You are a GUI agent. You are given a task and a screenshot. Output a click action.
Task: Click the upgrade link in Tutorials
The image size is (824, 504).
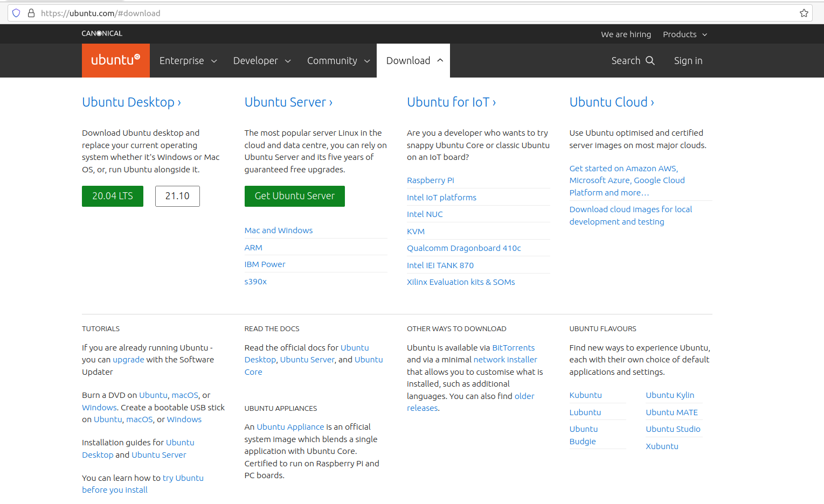(128, 360)
